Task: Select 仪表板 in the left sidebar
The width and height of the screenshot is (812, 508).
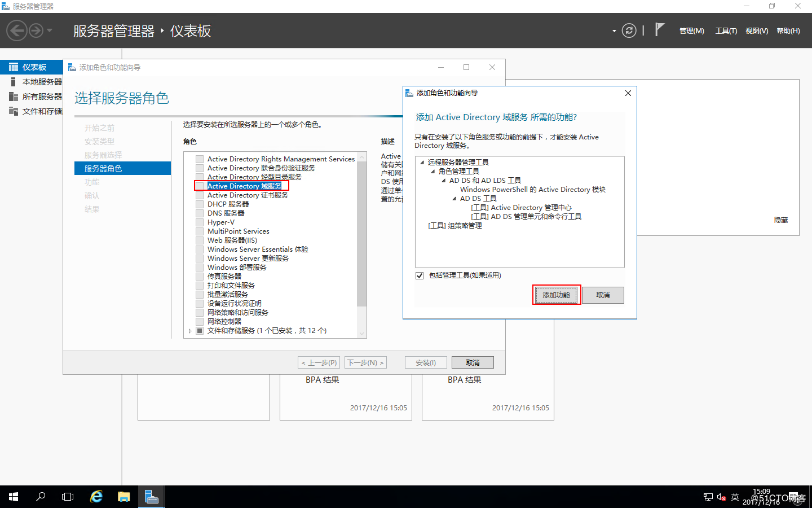Action: pyautogui.click(x=32, y=67)
